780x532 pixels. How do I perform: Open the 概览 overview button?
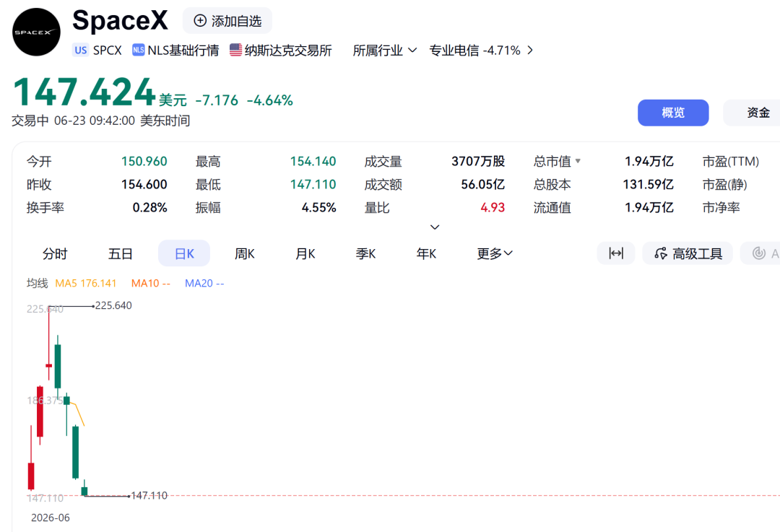673,113
